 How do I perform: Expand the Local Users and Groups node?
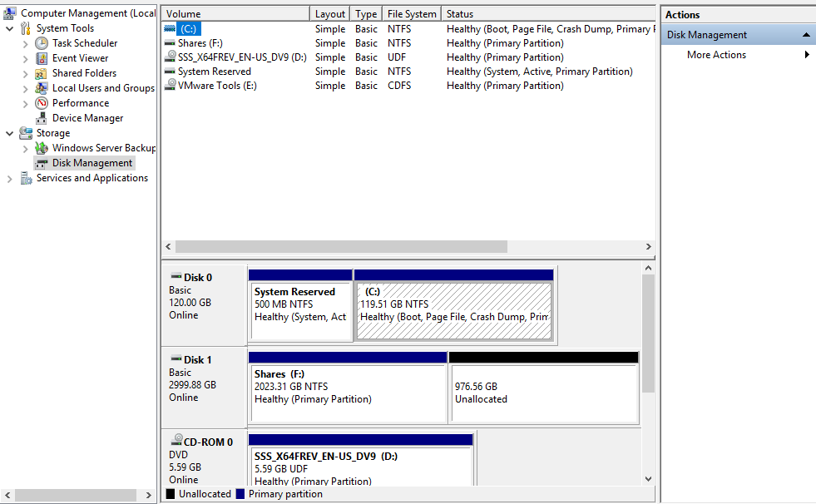coord(26,89)
